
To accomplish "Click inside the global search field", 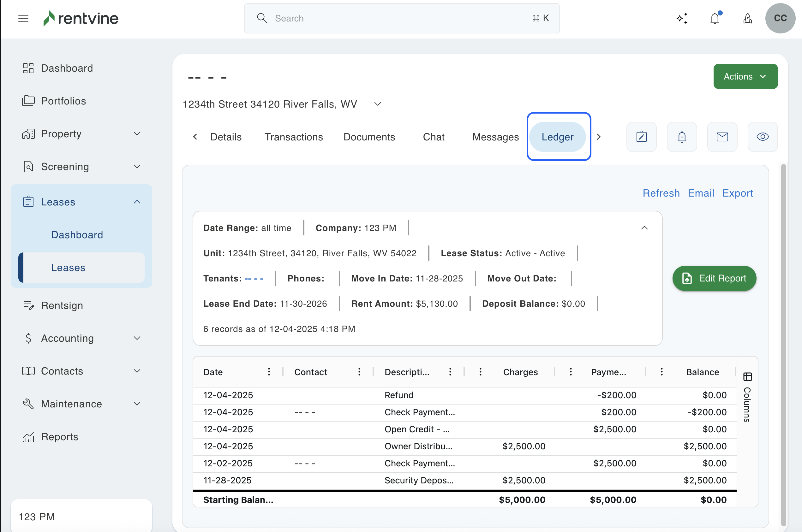I will [374, 18].
